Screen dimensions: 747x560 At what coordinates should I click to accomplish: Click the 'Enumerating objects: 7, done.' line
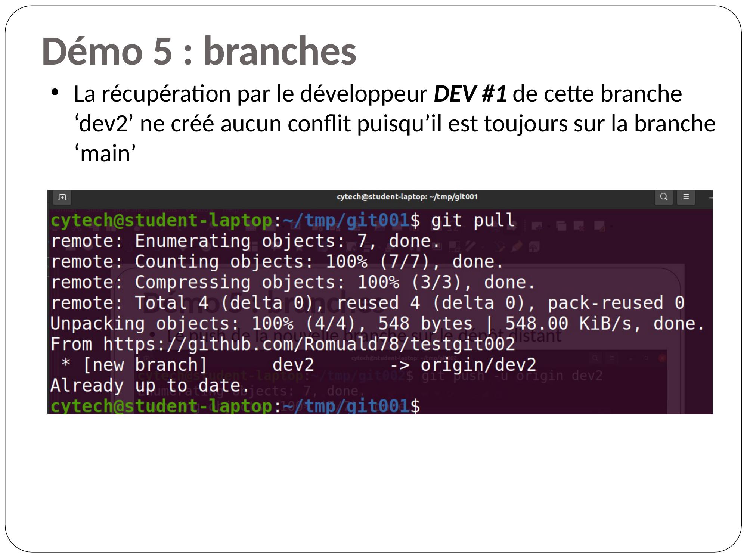246,241
